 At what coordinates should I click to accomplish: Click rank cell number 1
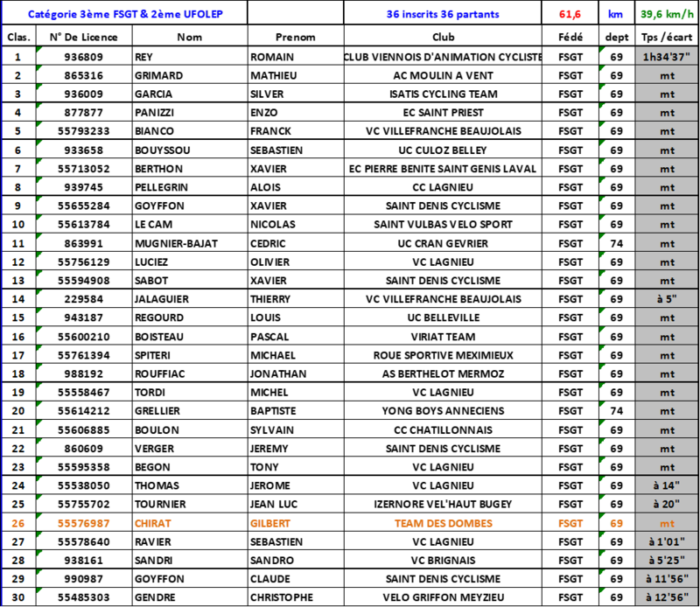click(18, 57)
